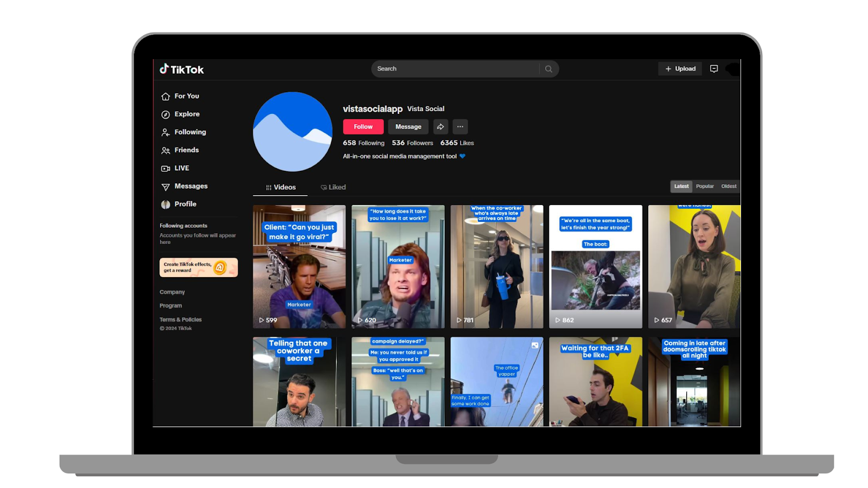
Task: Open the "campaign delayed?" video
Action: [x=398, y=382]
